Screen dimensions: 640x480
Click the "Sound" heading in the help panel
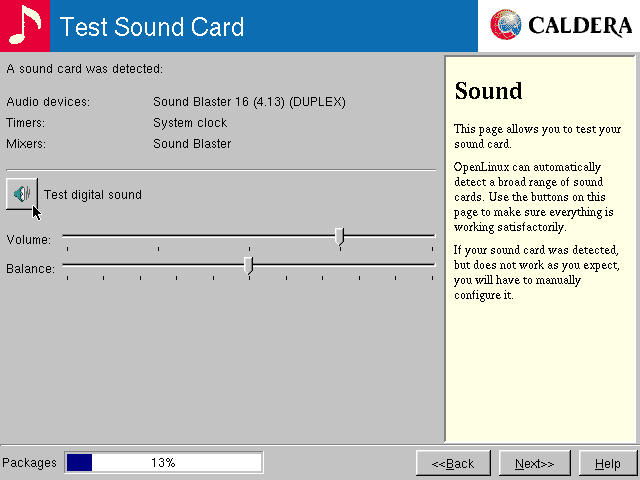[488, 91]
